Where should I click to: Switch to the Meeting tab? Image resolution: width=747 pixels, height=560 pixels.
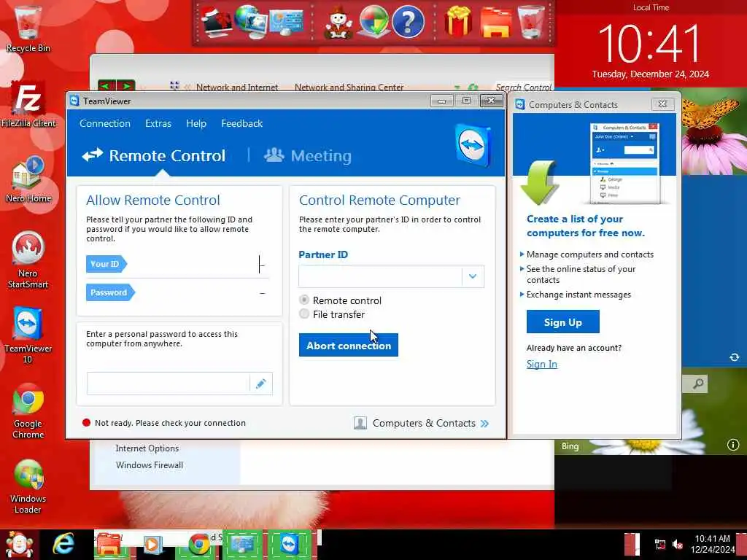(x=308, y=156)
